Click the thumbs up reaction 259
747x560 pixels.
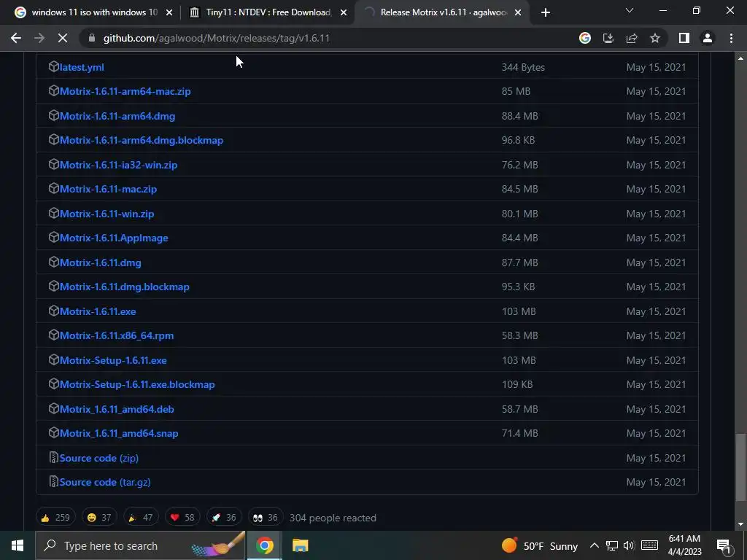pyautogui.click(x=55, y=518)
